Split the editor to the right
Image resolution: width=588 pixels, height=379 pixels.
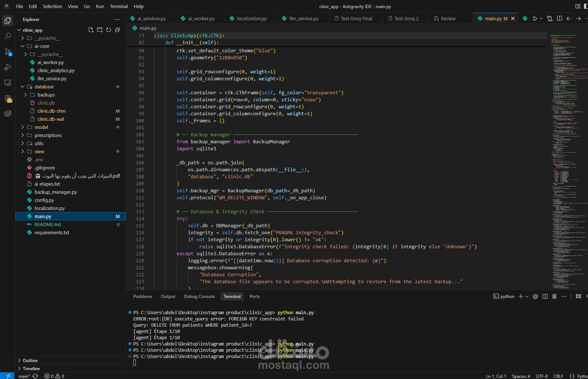559,18
